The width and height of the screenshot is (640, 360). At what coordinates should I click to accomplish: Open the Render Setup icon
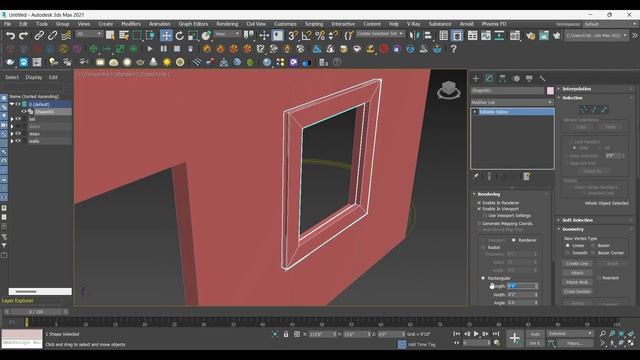coord(530,36)
